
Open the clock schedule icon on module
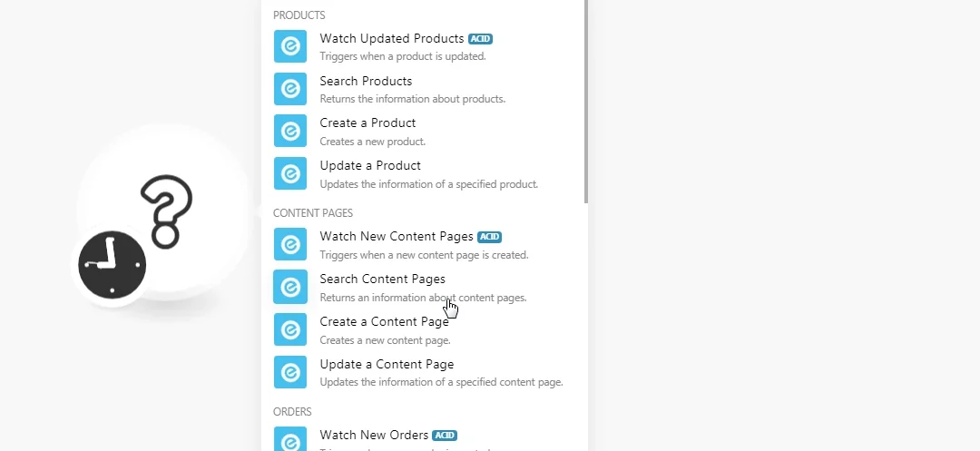coord(112,265)
